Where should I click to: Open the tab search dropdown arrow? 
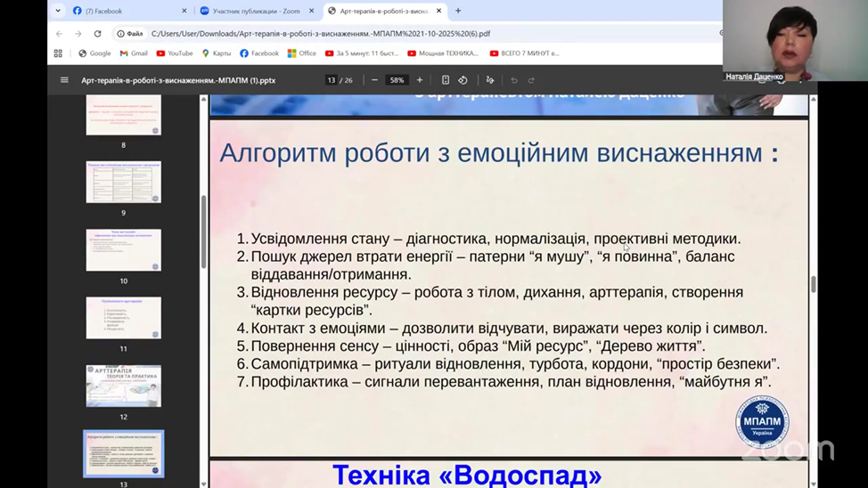click(x=59, y=12)
